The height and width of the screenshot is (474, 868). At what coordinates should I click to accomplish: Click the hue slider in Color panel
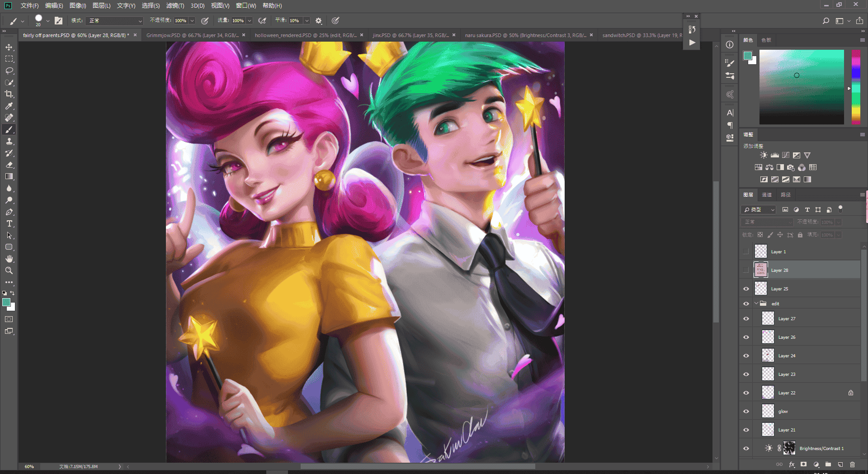point(856,87)
